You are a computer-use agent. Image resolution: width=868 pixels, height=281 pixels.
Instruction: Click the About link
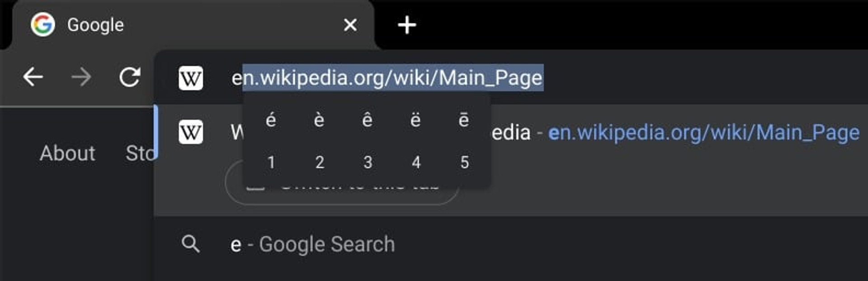[x=67, y=153]
